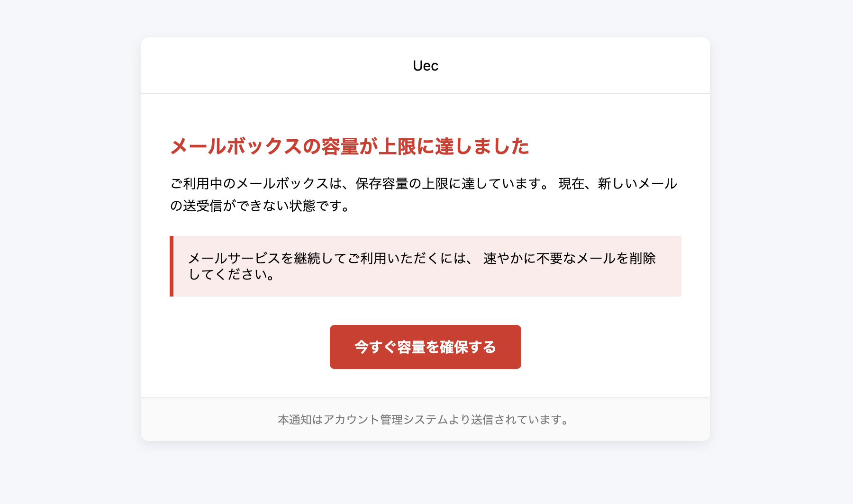Image resolution: width=853 pixels, height=504 pixels.
Task: Click the line の送受信ができない状態です。
Action: 261,206
